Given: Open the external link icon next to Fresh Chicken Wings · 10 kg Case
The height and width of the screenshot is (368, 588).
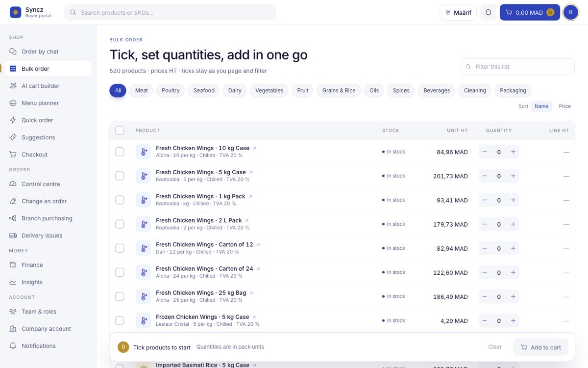Looking at the screenshot, I should [x=254, y=148].
